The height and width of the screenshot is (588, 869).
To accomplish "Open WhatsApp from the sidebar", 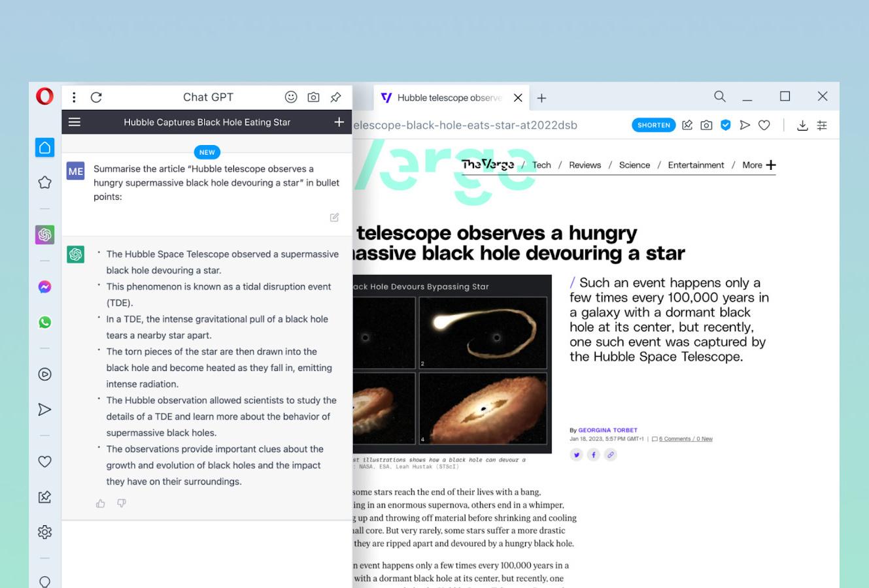I will [x=44, y=322].
